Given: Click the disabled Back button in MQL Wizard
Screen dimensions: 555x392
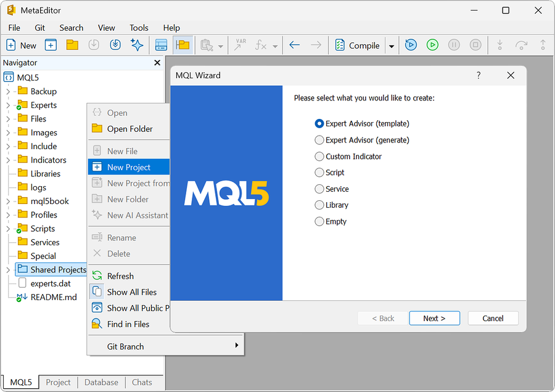Looking at the screenshot, I should (x=383, y=319).
